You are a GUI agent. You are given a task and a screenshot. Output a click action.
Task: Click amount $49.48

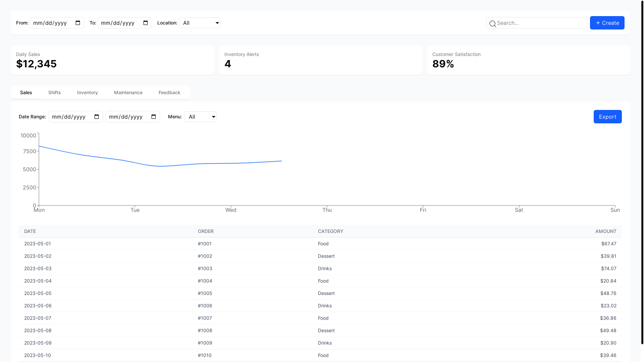point(608,330)
